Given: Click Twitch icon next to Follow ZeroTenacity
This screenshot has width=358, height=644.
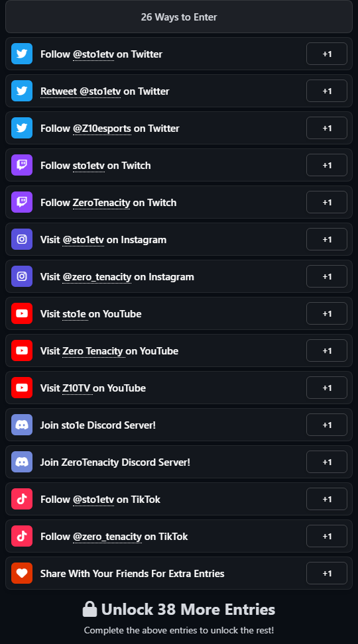Looking at the screenshot, I should point(22,202).
